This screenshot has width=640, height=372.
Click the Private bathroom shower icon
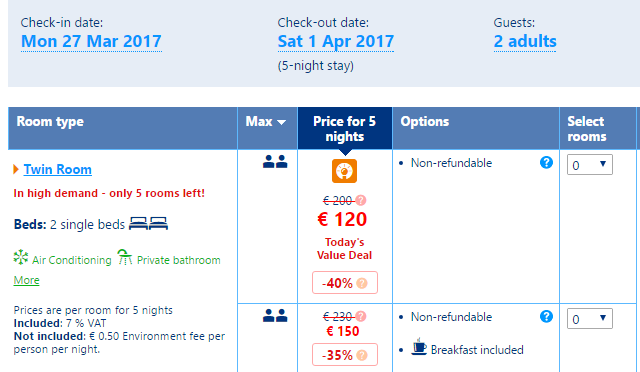[x=124, y=257]
